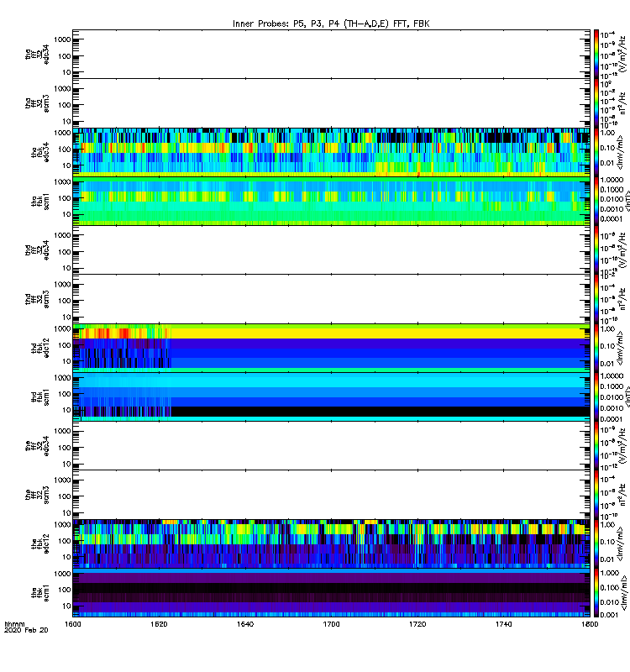Click the "1720" time axis label

tap(417, 624)
